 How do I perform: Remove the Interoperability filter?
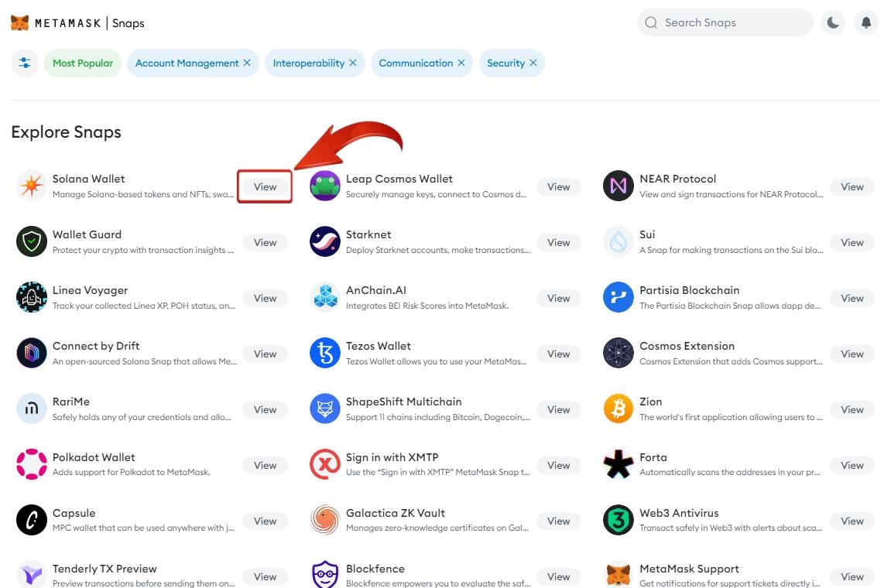[353, 63]
